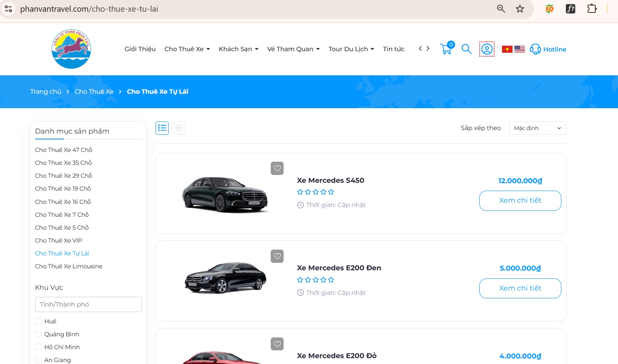Open the browser zoom magnifier icon
618x364 pixels.
[x=501, y=9]
